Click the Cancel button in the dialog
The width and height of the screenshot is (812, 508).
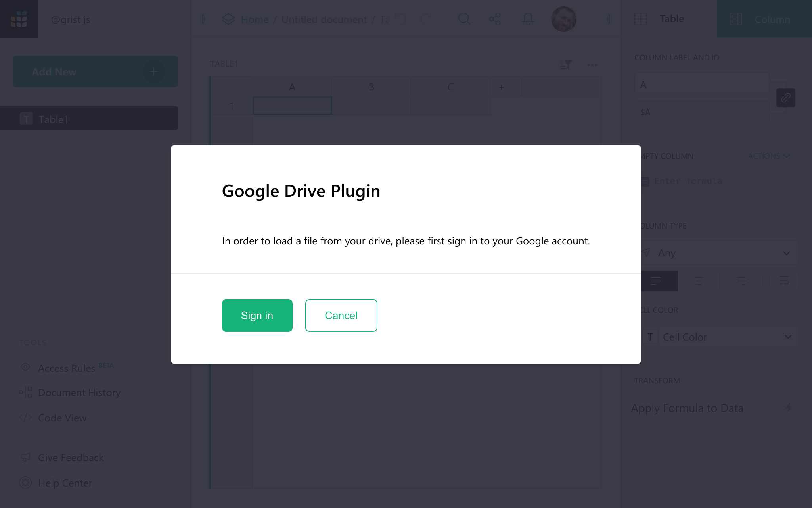tap(341, 315)
